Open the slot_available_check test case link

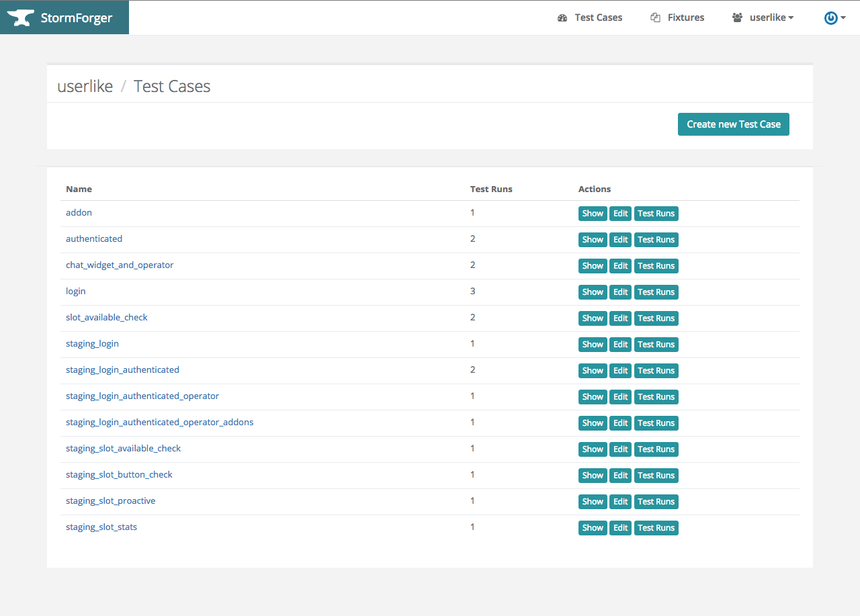[x=106, y=318]
